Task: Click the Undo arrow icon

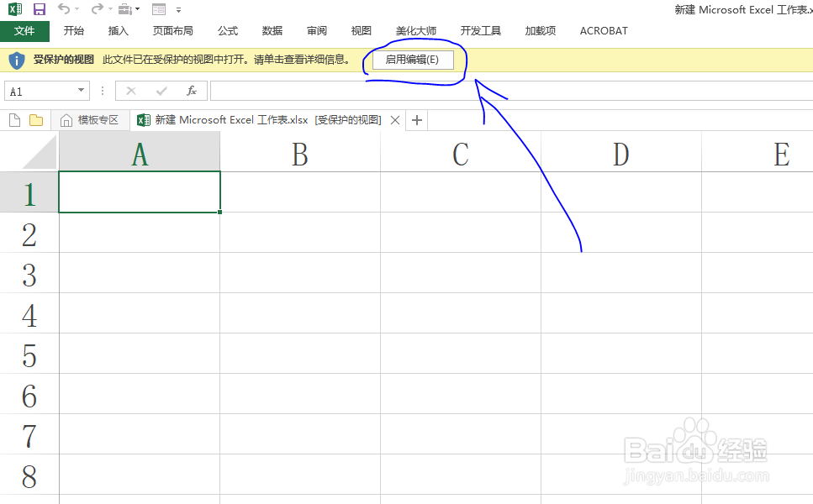Action: click(64, 8)
